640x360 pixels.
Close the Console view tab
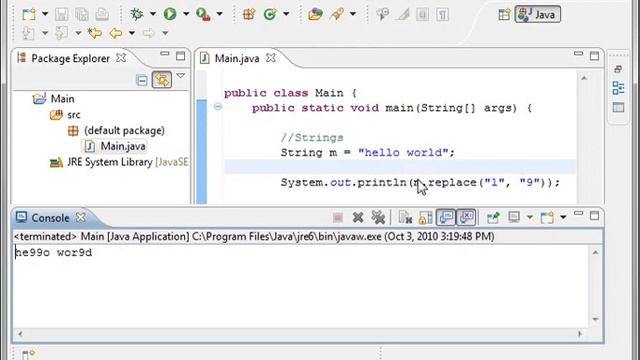(x=81, y=218)
